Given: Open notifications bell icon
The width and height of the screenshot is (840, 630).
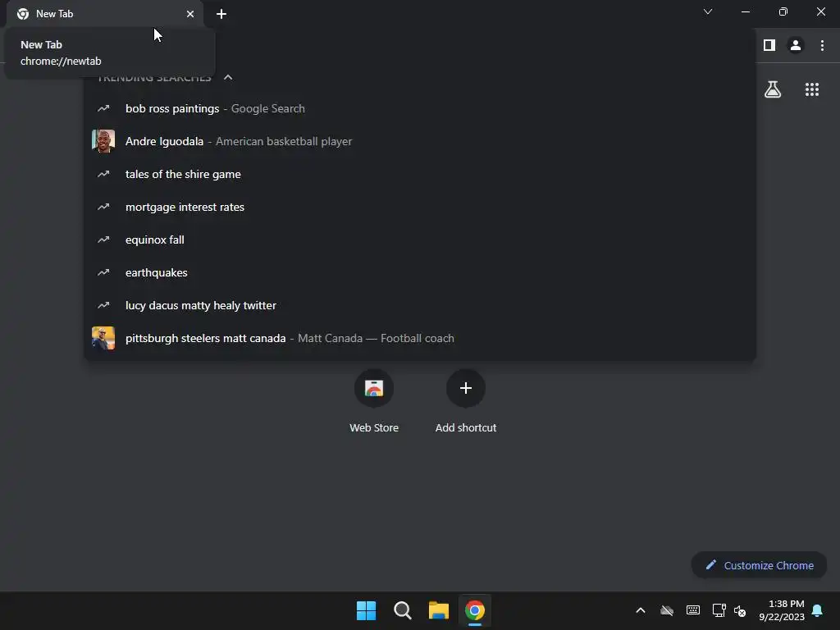Looking at the screenshot, I should 818,610.
